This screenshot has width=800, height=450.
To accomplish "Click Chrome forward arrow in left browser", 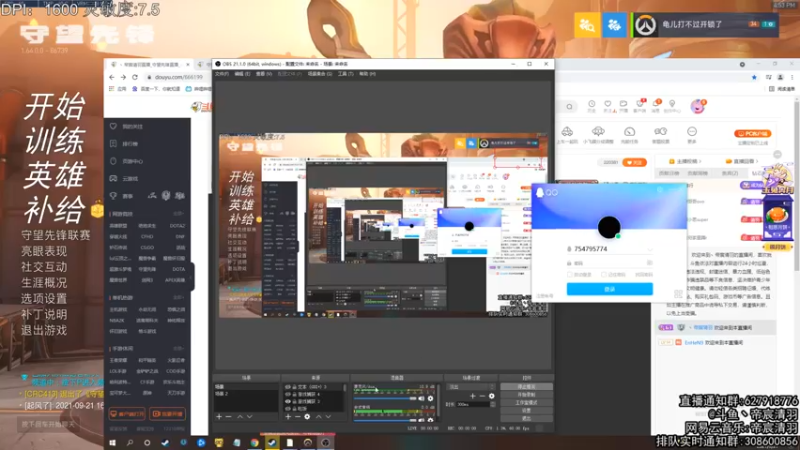I will (123, 77).
